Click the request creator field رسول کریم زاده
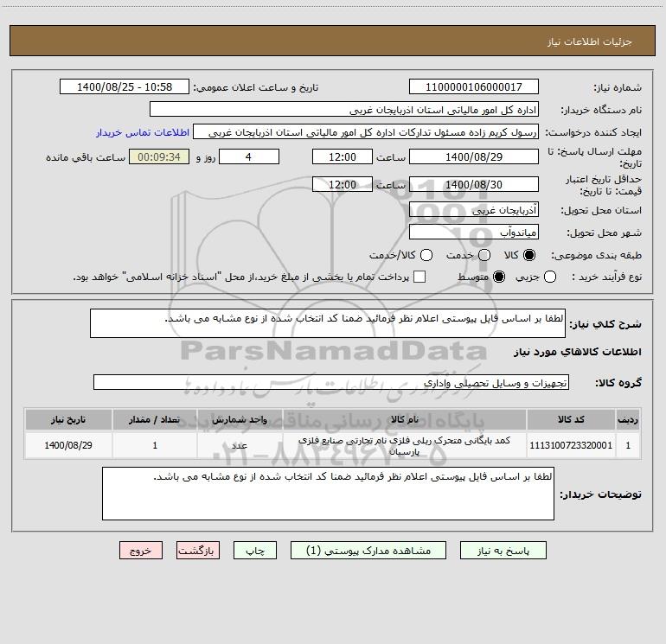666x644 pixels. (x=366, y=132)
